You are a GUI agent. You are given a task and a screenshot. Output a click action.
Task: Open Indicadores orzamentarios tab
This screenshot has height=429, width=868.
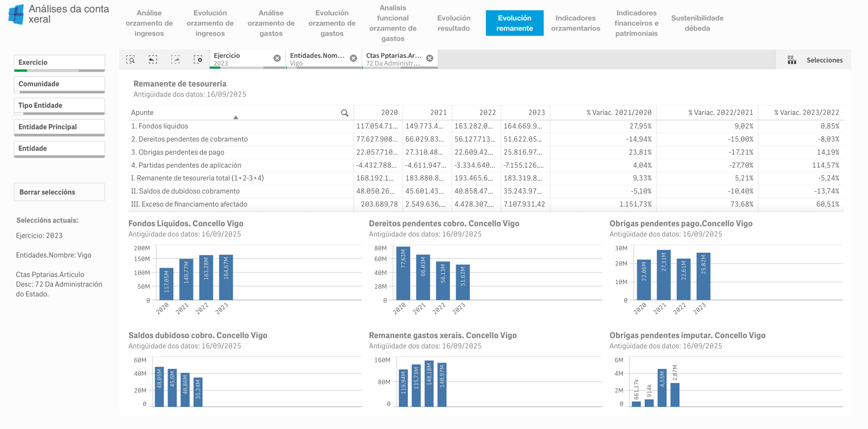pyautogui.click(x=575, y=23)
